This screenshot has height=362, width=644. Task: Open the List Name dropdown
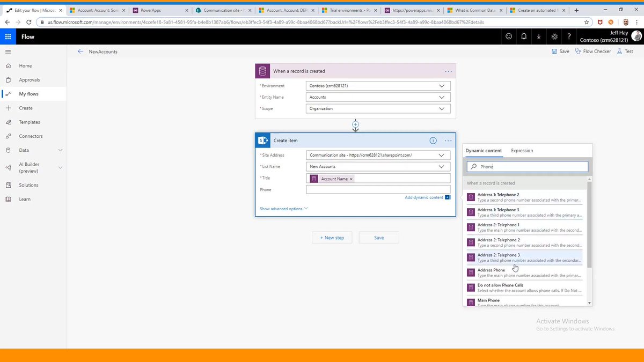pos(378,166)
